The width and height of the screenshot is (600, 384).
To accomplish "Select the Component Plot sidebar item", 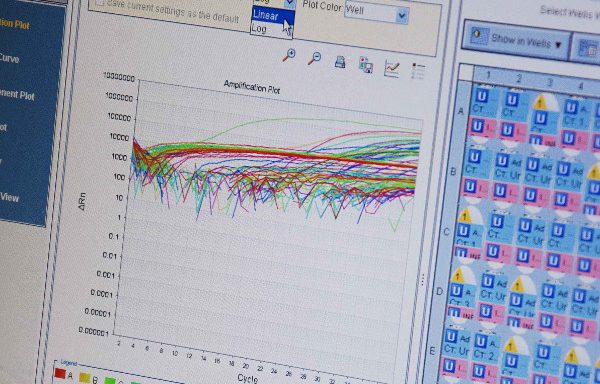I will (x=17, y=94).
